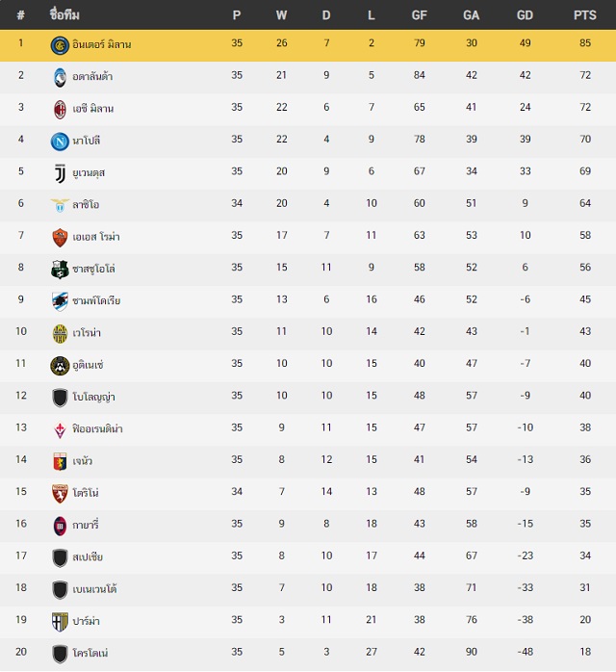Click the Juventus J logo
The height and width of the screenshot is (672, 616).
coord(60,173)
